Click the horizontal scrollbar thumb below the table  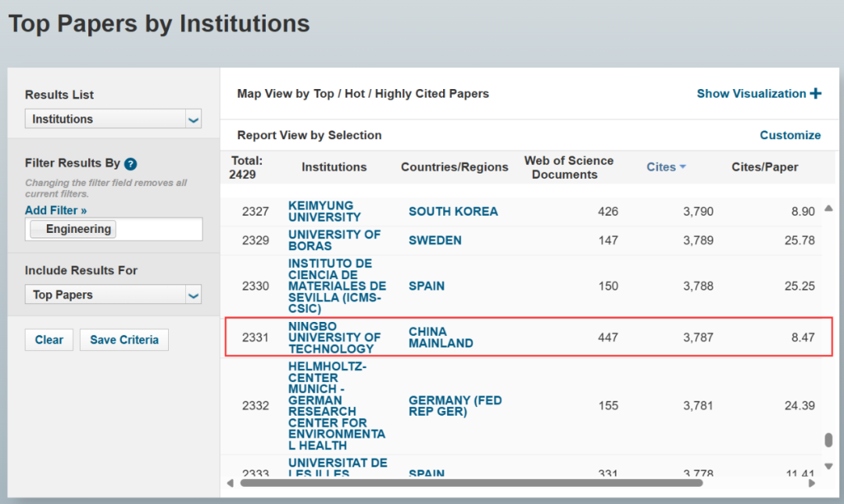coord(471,483)
